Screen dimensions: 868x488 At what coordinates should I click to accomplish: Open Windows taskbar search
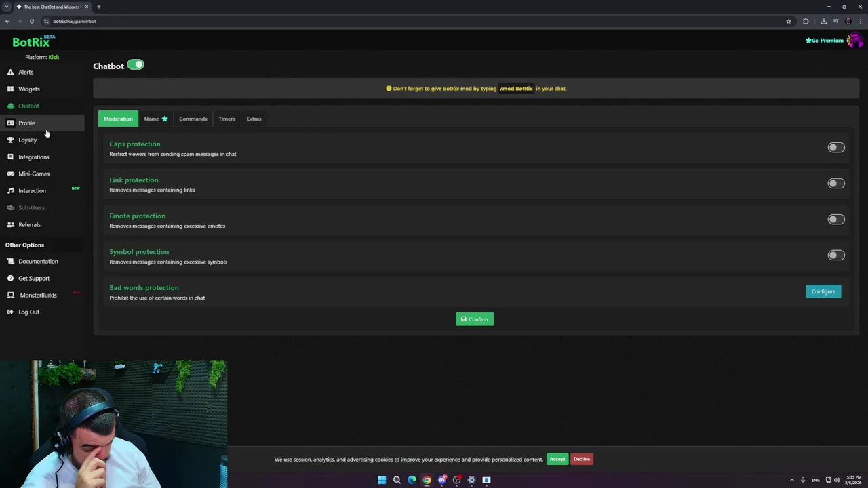click(x=397, y=480)
